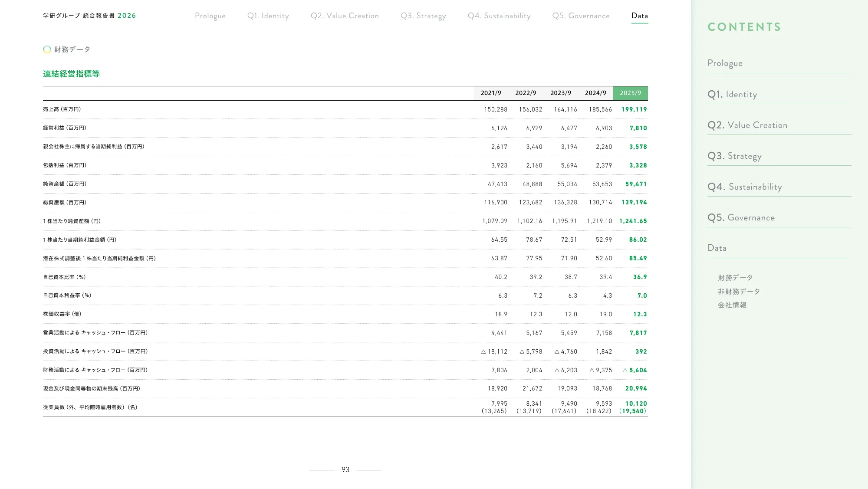Click the 1,241.65 per-share net assets value
The height and width of the screenshot is (489, 868).
tap(633, 221)
